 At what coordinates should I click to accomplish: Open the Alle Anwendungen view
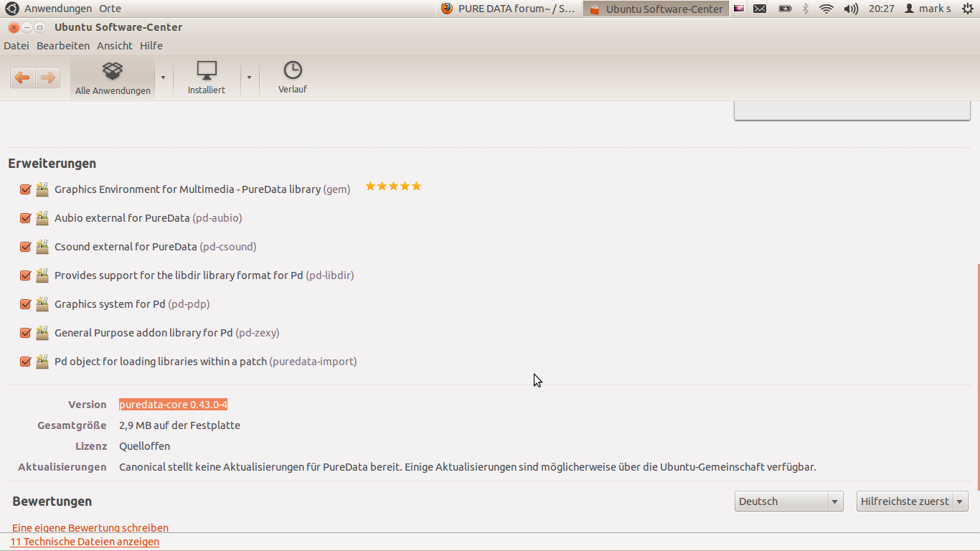coord(113,78)
